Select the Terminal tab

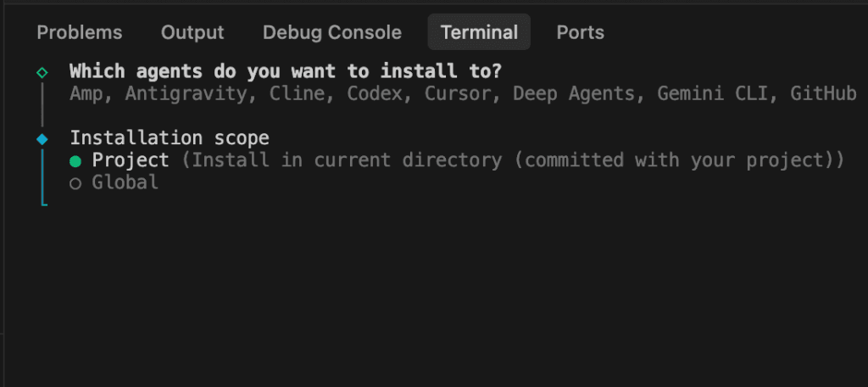point(479,32)
